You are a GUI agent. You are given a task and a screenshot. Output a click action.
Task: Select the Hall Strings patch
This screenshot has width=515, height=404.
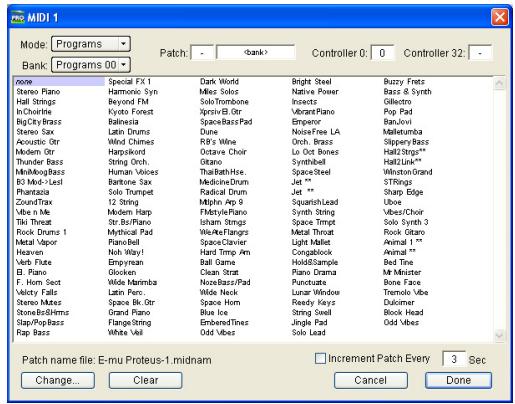[x=36, y=102]
